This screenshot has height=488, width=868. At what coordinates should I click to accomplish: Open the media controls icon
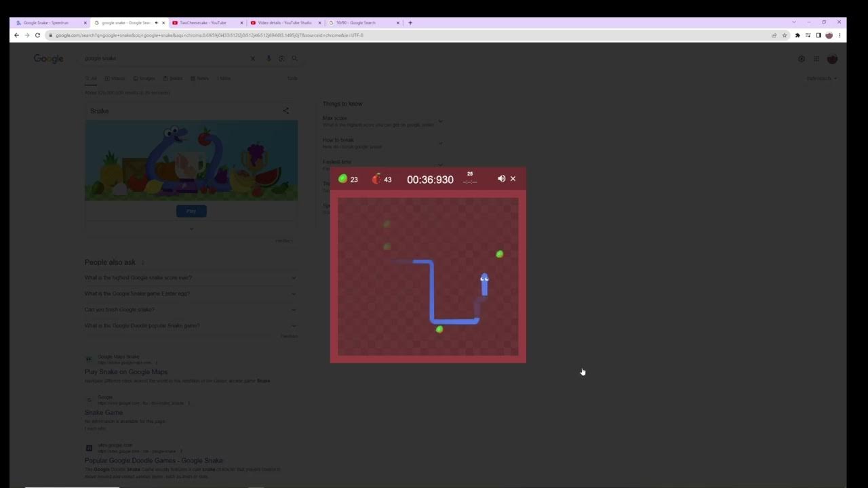tap(808, 35)
